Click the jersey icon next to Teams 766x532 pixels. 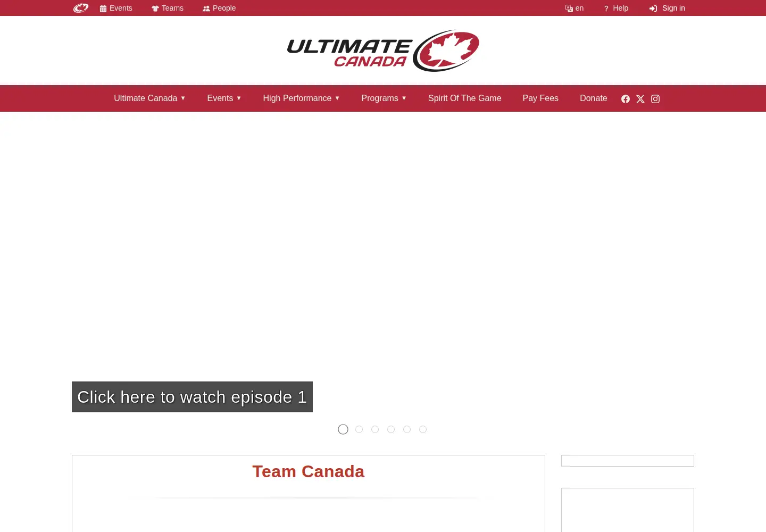click(x=155, y=9)
